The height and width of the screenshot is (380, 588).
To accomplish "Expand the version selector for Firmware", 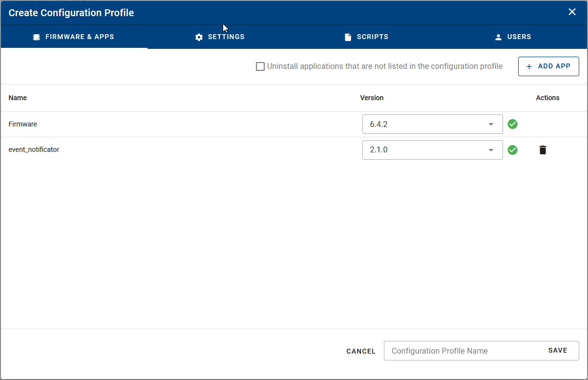I will pyautogui.click(x=491, y=124).
